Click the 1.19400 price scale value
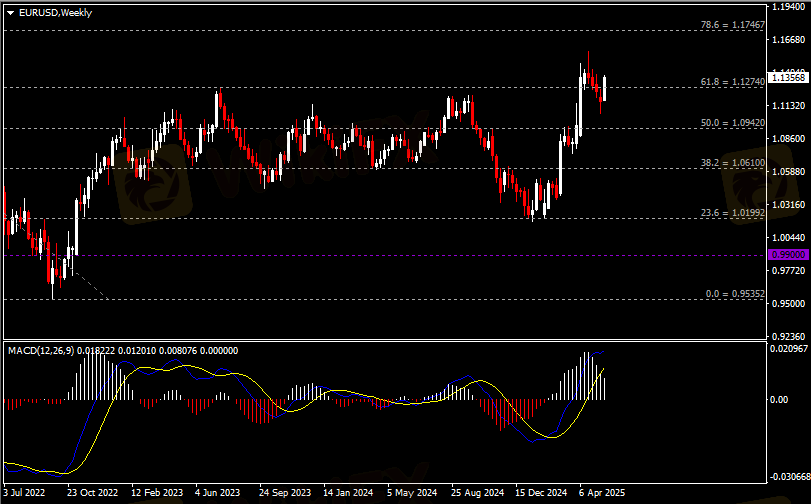The image size is (811, 504). (x=789, y=7)
